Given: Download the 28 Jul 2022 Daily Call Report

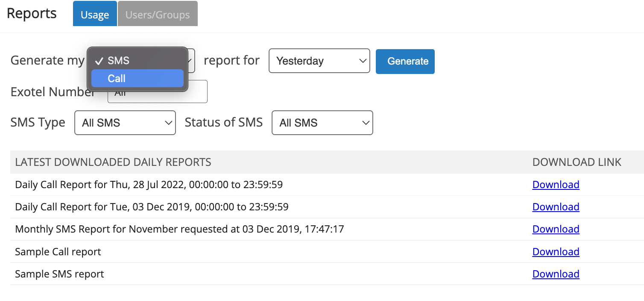Looking at the screenshot, I should point(556,185).
